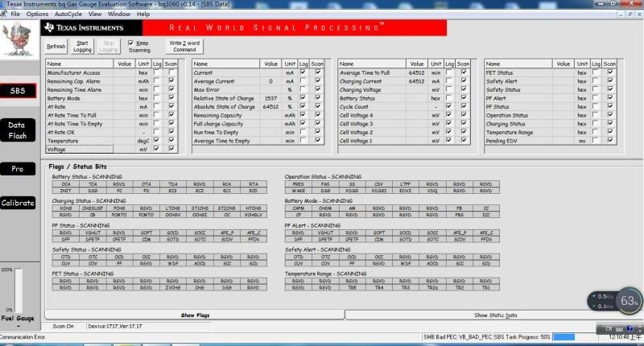Toggle Log checkbox for FET Status
The width and height of the screenshot is (644, 346).
click(x=596, y=72)
